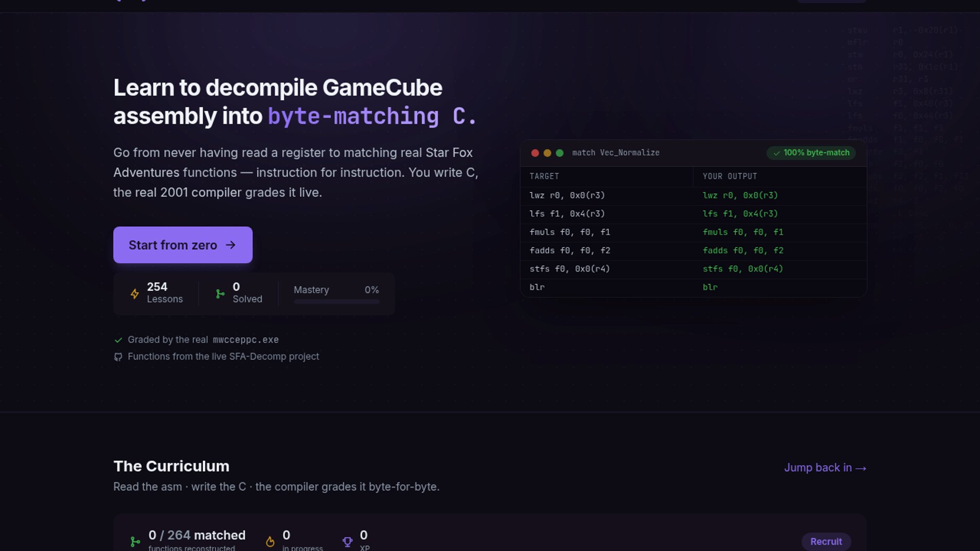Click the match Vec_Normalize window title
The image size is (980, 551).
pyautogui.click(x=616, y=153)
